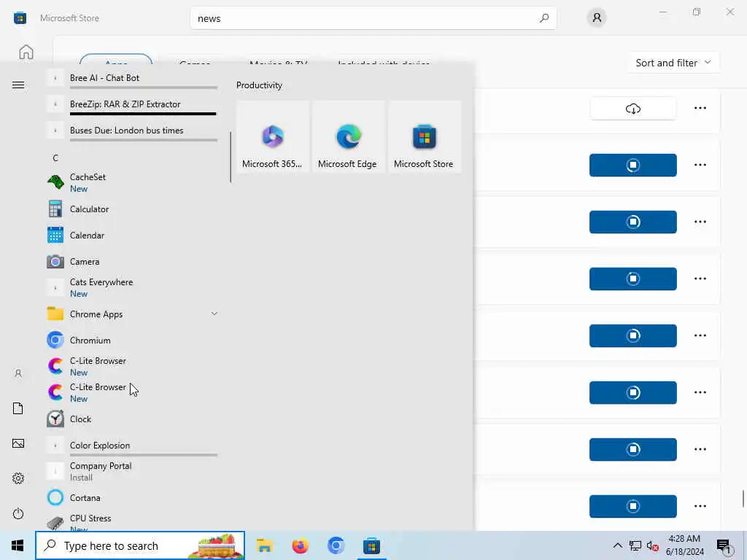Click the cloud download button

(632, 109)
